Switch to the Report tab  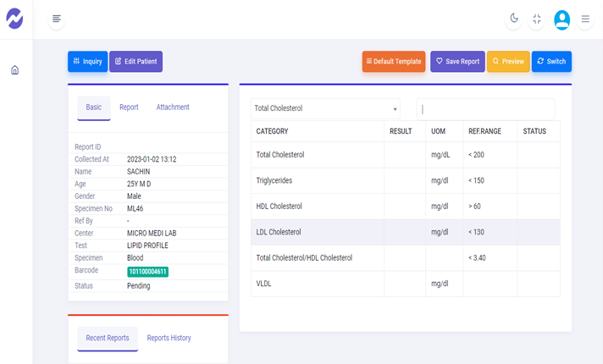point(129,108)
